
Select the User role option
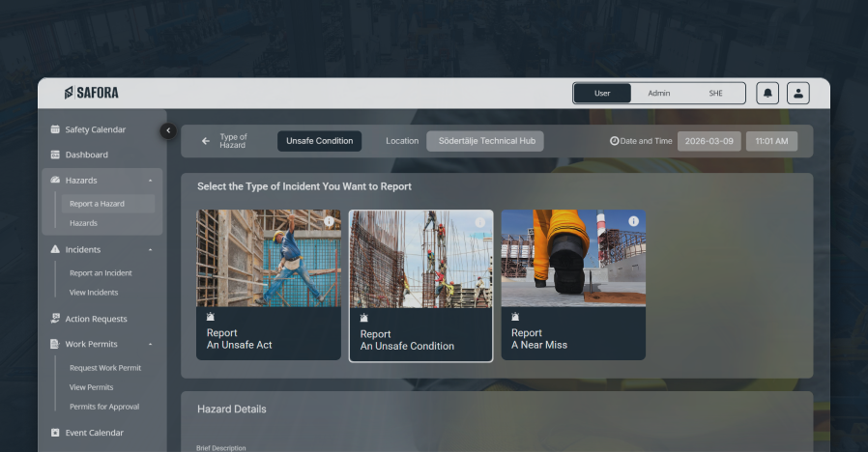602,93
